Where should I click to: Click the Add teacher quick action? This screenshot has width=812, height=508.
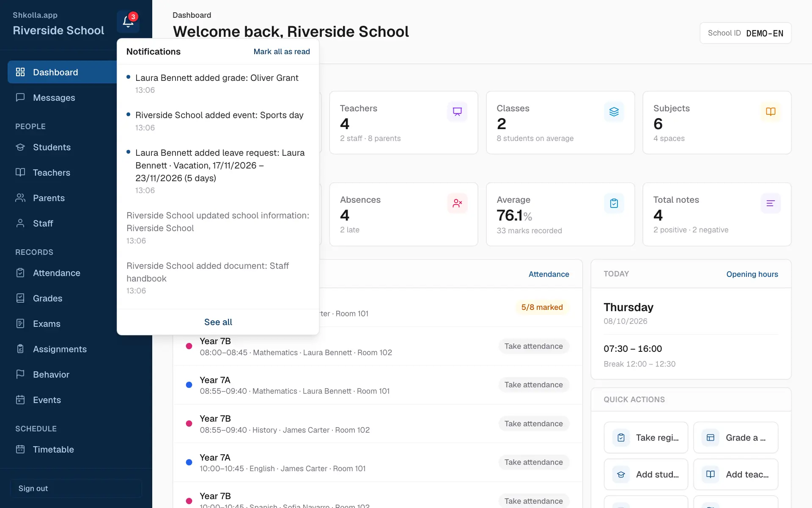735,475
